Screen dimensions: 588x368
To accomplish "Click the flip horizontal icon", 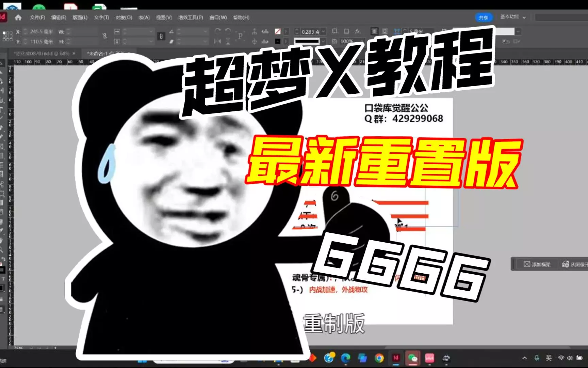I will pos(218,41).
